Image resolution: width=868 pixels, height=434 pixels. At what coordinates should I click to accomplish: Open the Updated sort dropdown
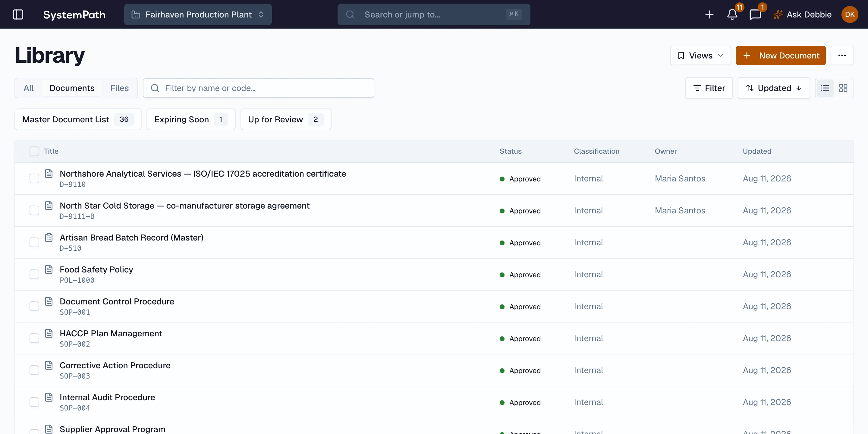(x=774, y=88)
